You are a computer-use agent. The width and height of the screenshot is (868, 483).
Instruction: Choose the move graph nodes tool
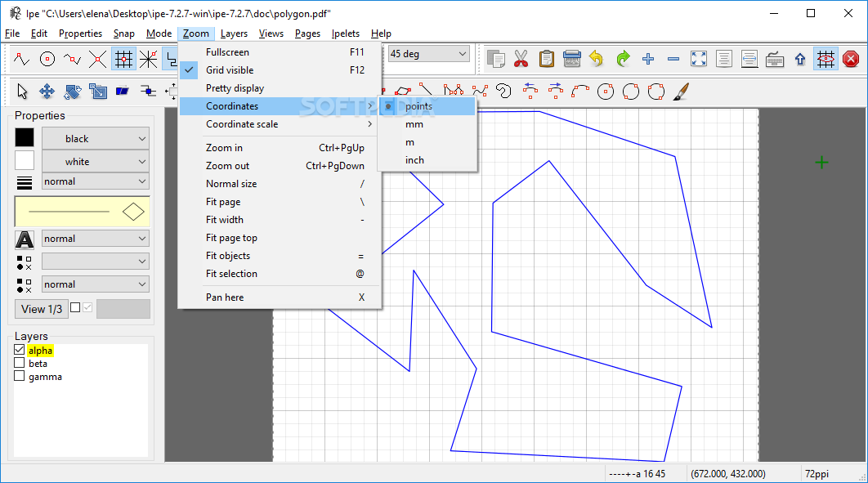149,92
